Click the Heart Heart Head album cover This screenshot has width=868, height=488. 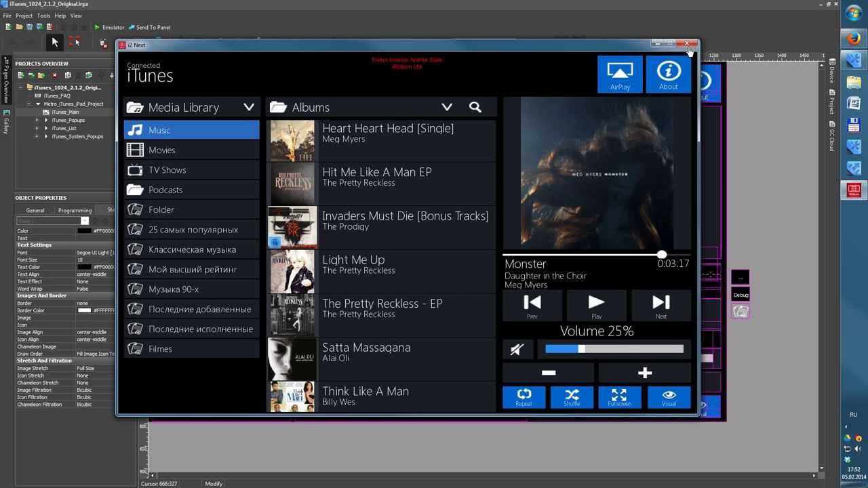coord(292,141)
